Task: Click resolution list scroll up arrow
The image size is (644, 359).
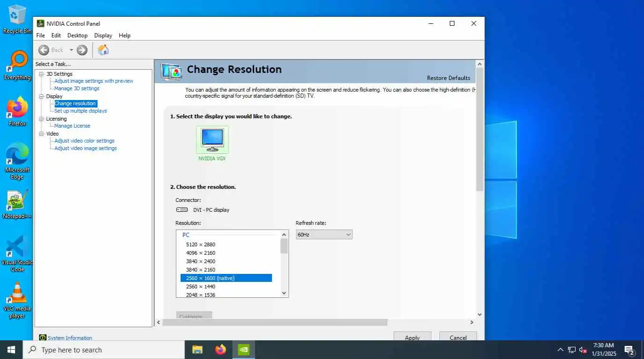Action: 284,235
